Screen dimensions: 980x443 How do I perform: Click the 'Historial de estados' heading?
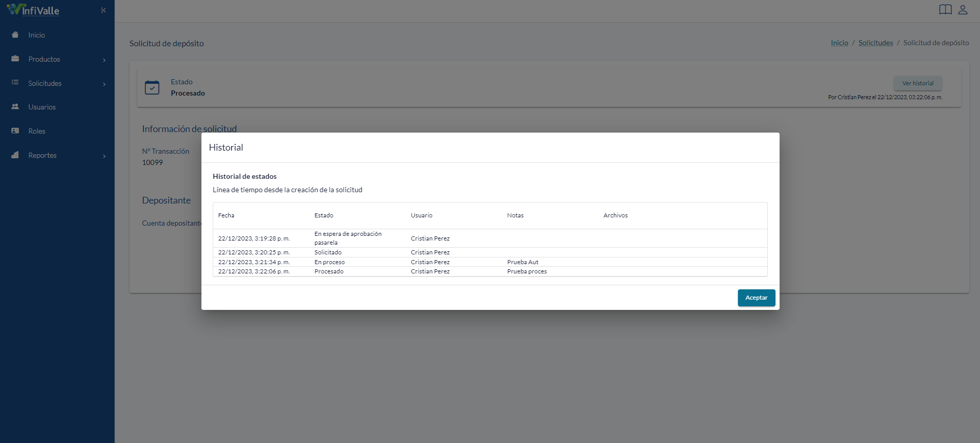245,176
